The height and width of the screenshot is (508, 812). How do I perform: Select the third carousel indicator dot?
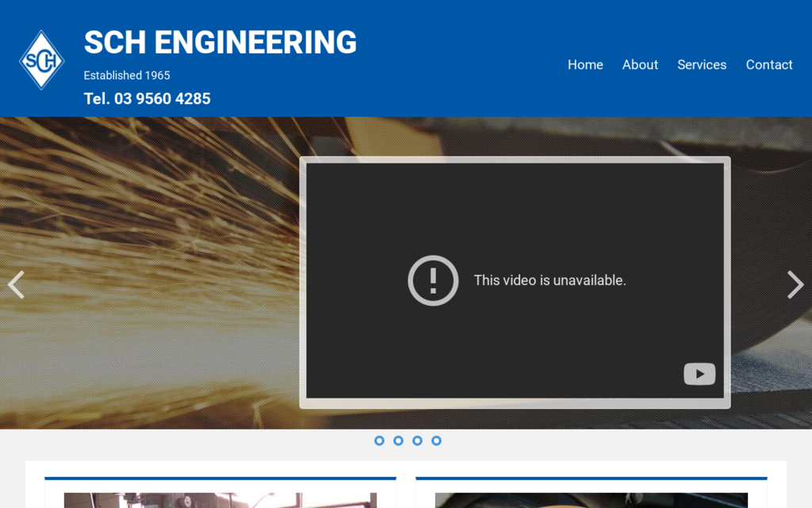coord(417,441)
